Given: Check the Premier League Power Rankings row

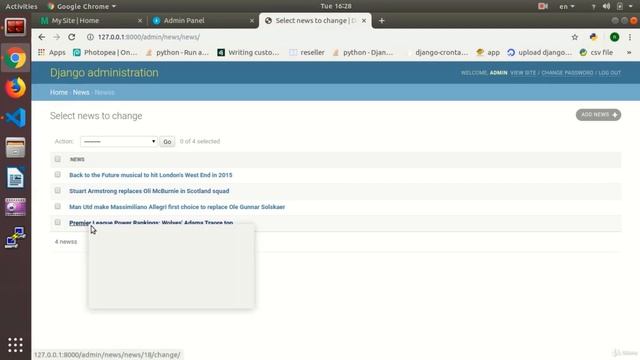Looking at the screenshot, I should pos(58,222).
